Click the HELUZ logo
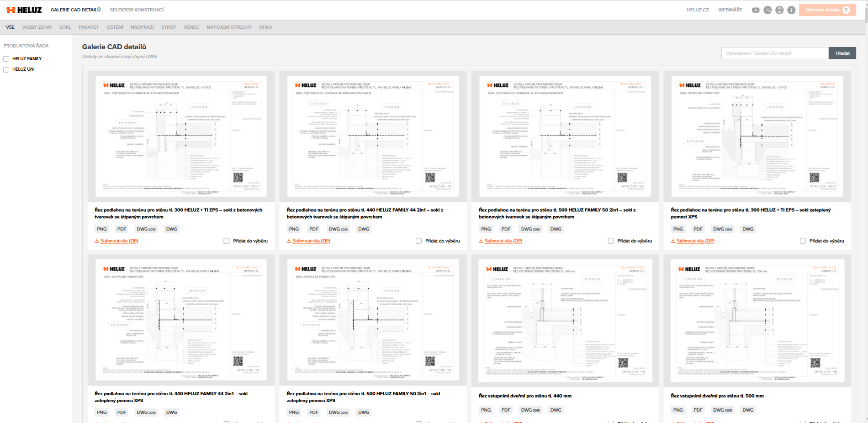 [24, 10]
